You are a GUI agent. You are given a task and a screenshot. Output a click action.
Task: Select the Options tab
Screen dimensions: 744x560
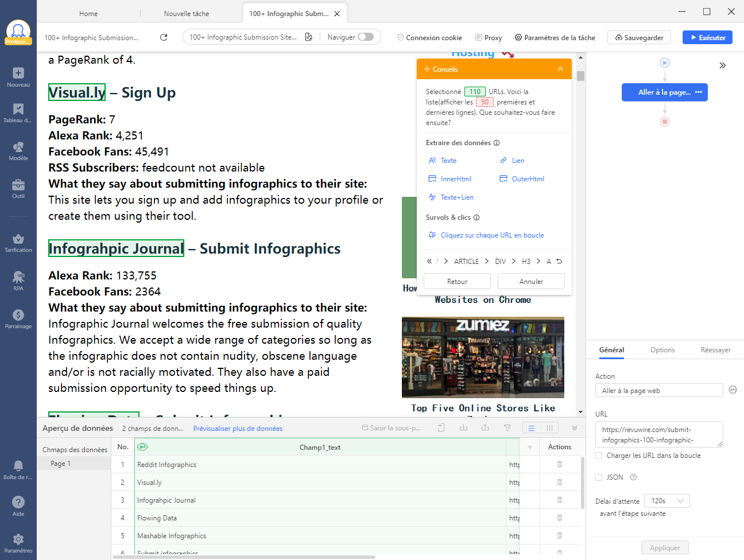point(662,350)
